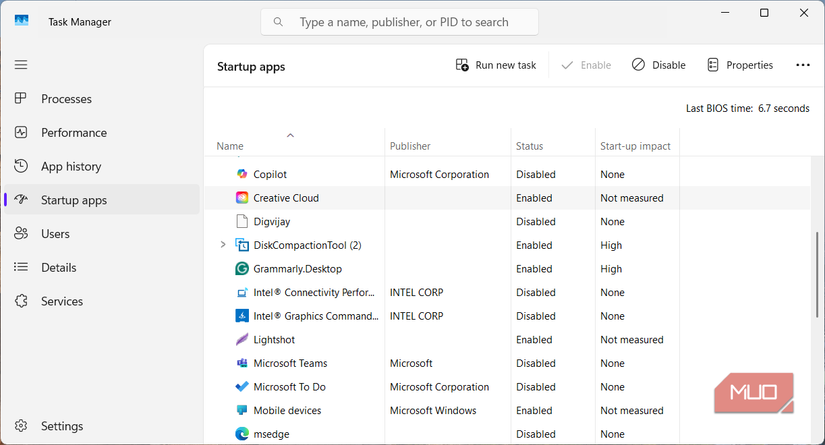
Task: Click the Performance sidebar icon
Action: [x=21, y=133]
